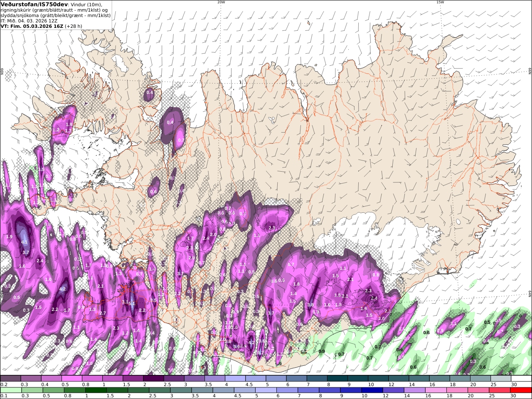Click the Veðurstofan/IS750dev title text
532x399 pixels.
(34, 4)
